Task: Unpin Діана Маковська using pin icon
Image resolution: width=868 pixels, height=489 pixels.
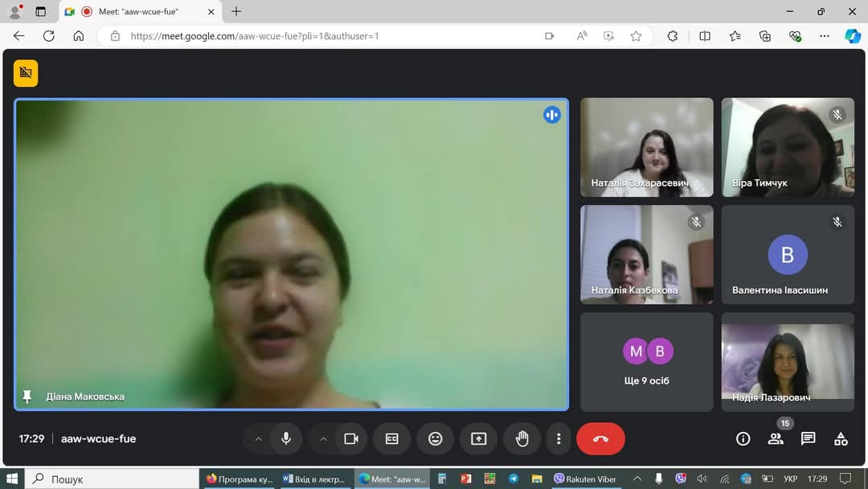Action: pyautogui.click(x=27, y=396)
